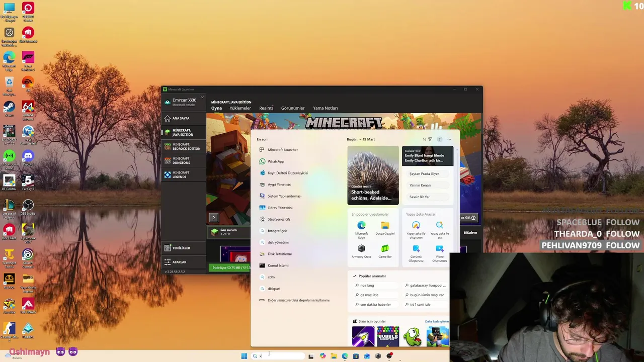Open OBS Studio desktop shortcut
This screenshot has width=644, height=362.
[x=28, y=207]
